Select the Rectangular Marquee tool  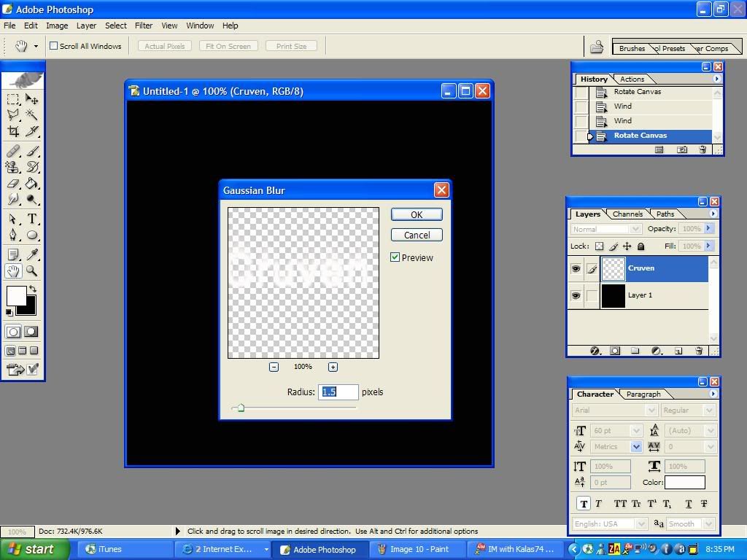coord(13,99)
